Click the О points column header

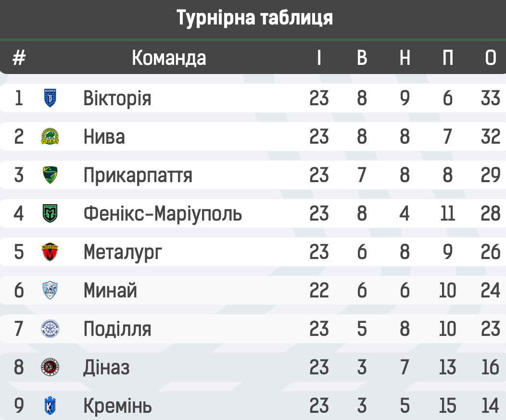[491, 58]
